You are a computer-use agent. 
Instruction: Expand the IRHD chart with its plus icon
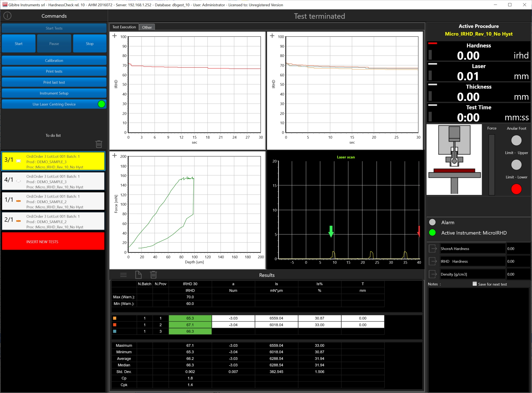(x=114, y=35)
